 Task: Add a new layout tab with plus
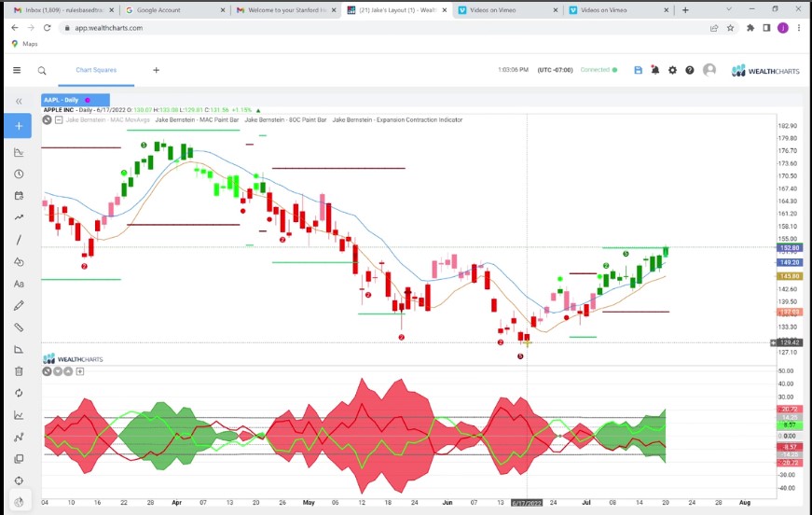[156, 70]
